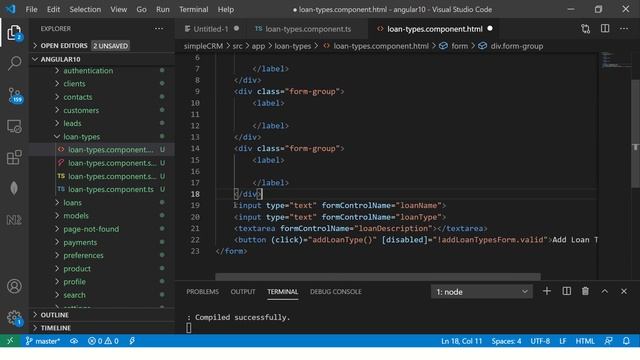Viewport: 640px width, 360px height.
Task: Click the feedback icon in status bar
Action: (609, 341)
